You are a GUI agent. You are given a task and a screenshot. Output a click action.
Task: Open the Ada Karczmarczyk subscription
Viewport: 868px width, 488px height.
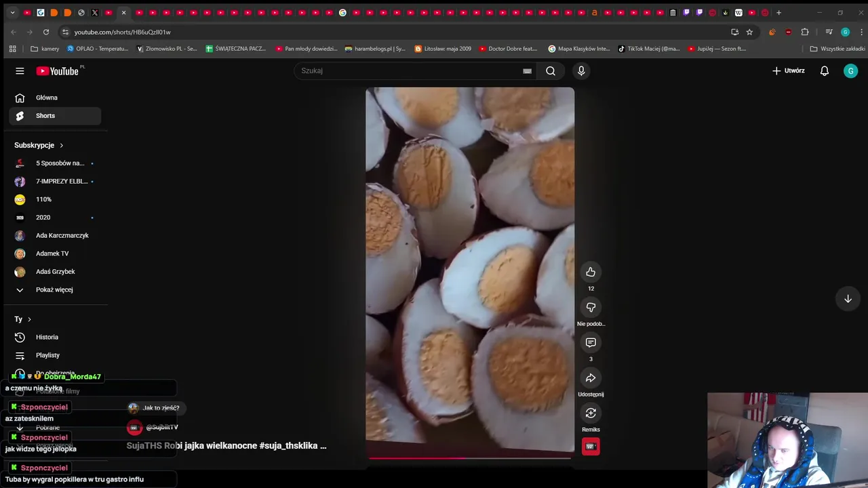coord(55,235)
